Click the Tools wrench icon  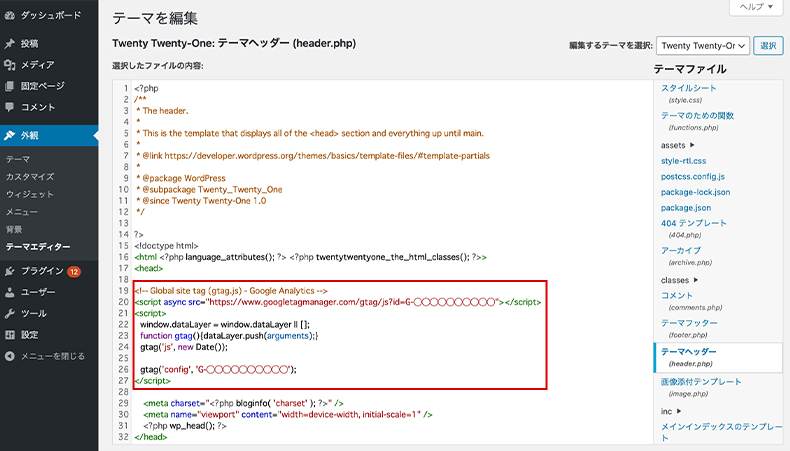(10, 313)
